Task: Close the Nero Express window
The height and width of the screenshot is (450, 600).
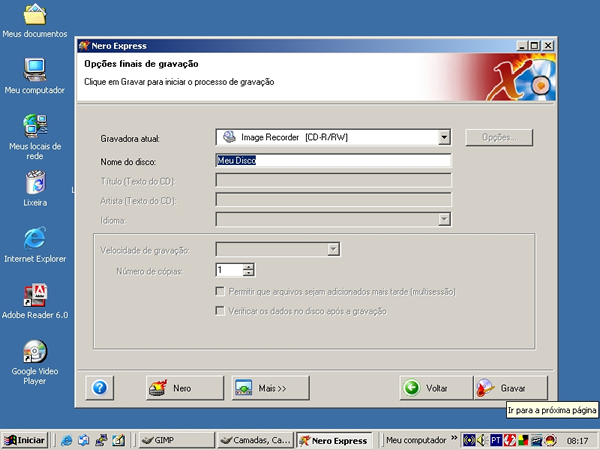Action: [548, 46]
